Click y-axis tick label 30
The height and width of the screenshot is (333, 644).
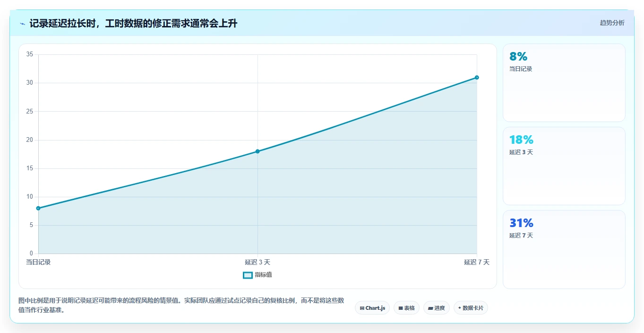[x=29, y=83]
